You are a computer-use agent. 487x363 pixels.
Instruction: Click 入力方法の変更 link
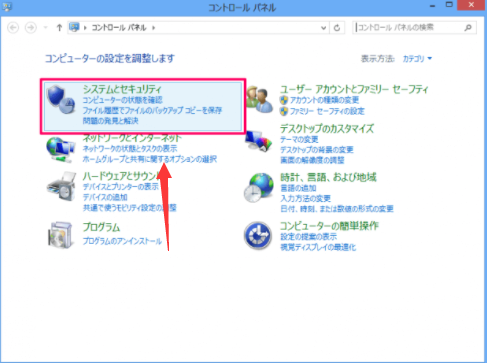click(305, 199)
